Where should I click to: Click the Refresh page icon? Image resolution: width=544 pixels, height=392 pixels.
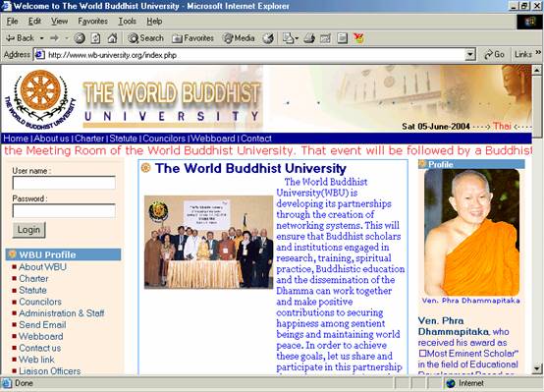96,38
